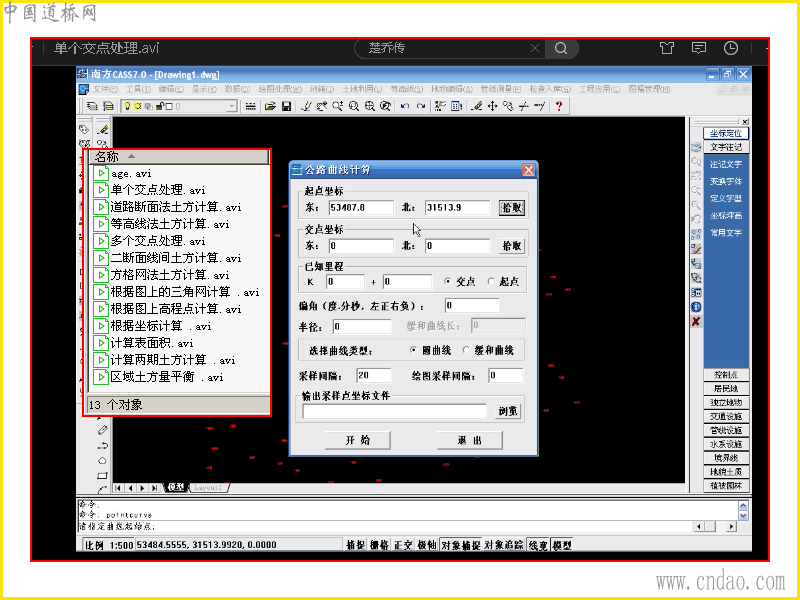Viewport: 800px width, 600px height.
Task: Click the 居民地 panel button
Action: point(726,388)
